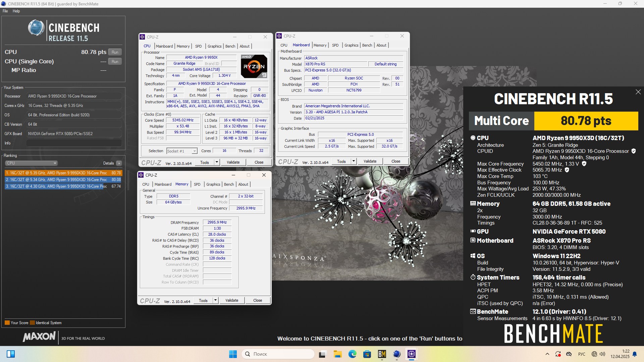Open Mainboard tab in Memory CPU-Z window
The height and width of the screenshot is (362, 644).
point(163,184)
